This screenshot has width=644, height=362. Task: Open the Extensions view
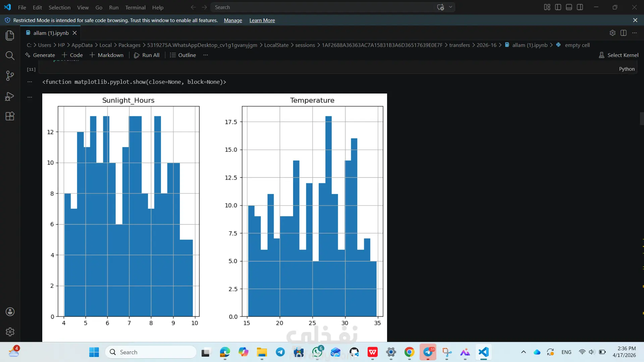pos(10,116)
